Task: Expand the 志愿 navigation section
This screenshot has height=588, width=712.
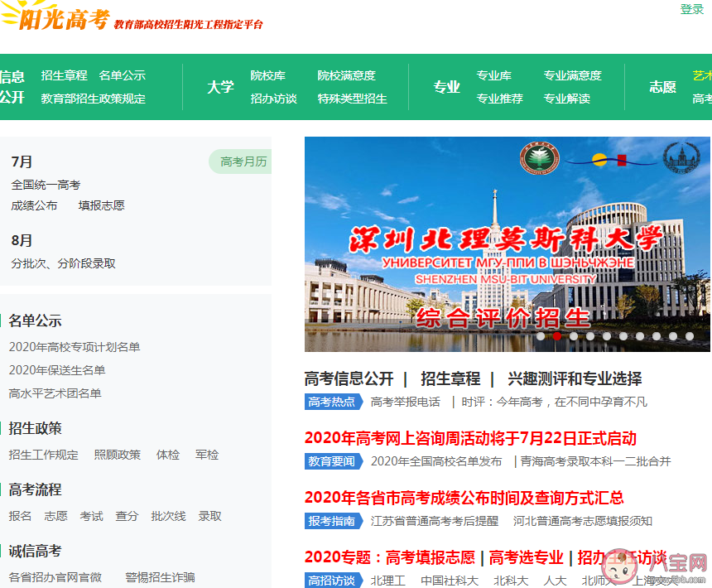Action: pos(661,86)
